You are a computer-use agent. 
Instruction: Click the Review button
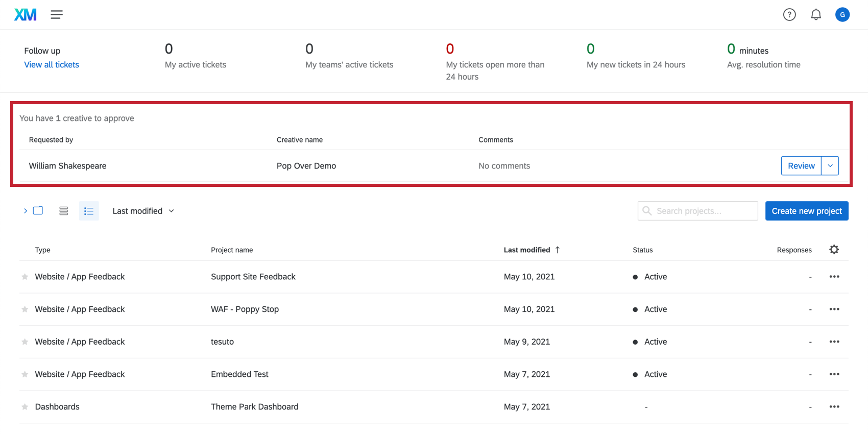pyautogui.click(x=801, y=166)
